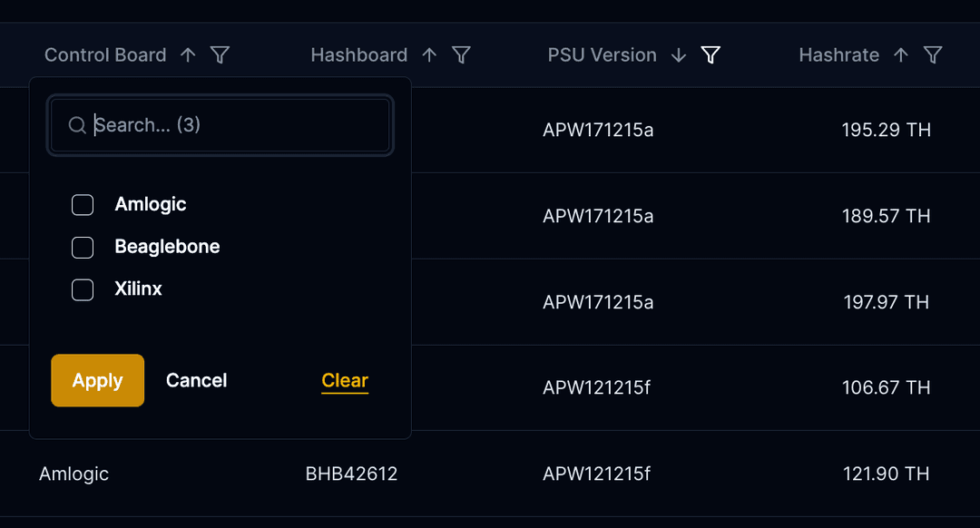Open the Control Board filter funnel icon

[x=220, y=55]
